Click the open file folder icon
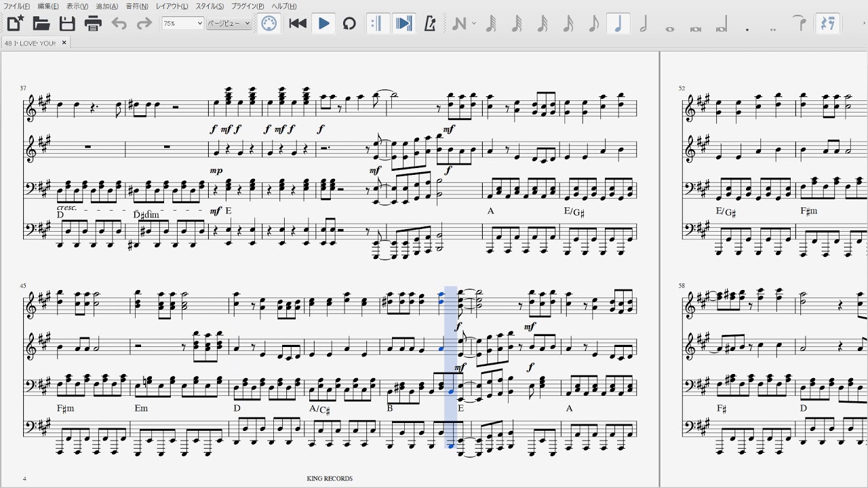The image size is (868, 488). [41, 24]
